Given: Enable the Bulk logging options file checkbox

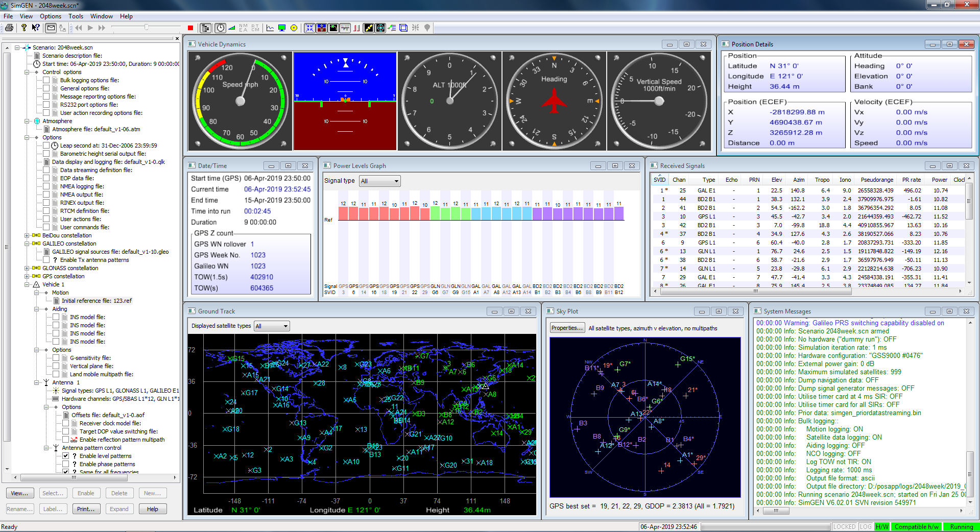Looking at the screenshot, I should 46,80.
